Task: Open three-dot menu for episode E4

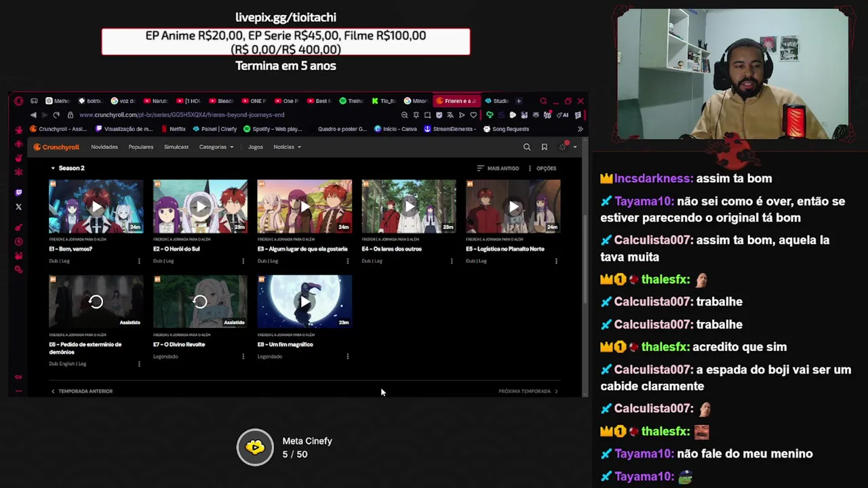Action: pyautogui.click(x=452, y=261)
